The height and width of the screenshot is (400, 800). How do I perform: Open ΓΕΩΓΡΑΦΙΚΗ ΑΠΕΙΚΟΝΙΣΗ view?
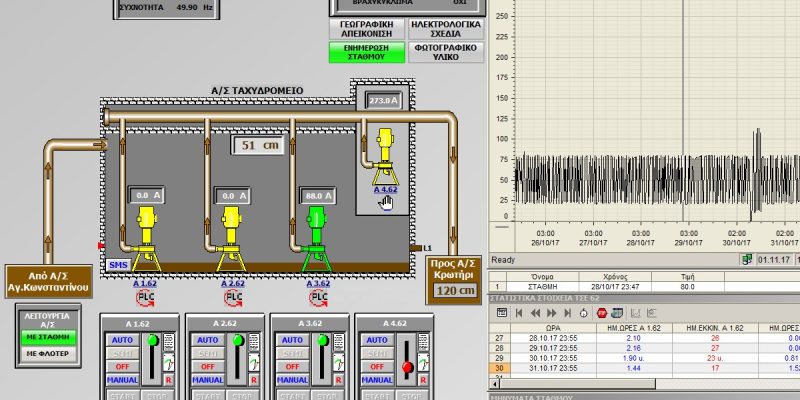[x=367, y=28]
